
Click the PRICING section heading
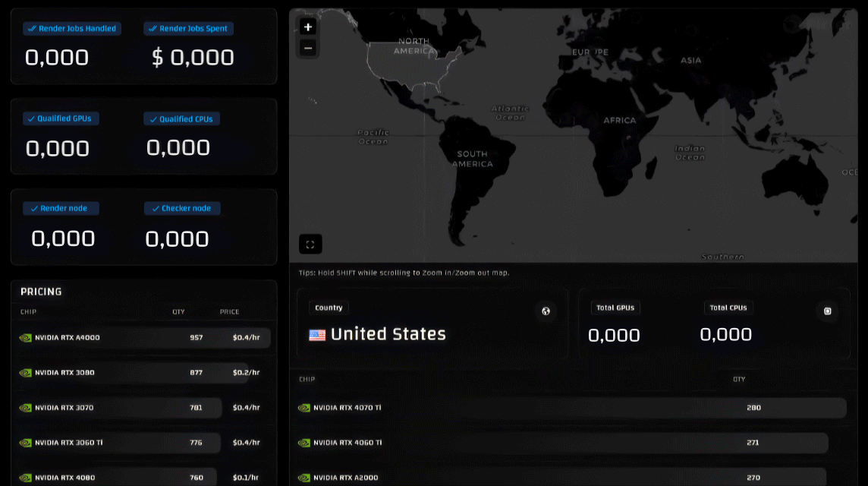pos(41,292)
